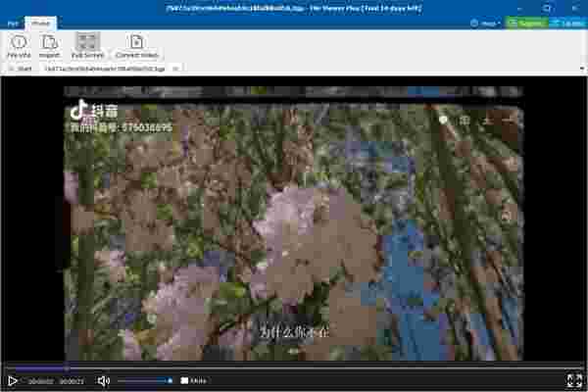Click the Inspect tool
Image resolution: width=588 pixels, height=392 pixels.
[x=50, y=46]
